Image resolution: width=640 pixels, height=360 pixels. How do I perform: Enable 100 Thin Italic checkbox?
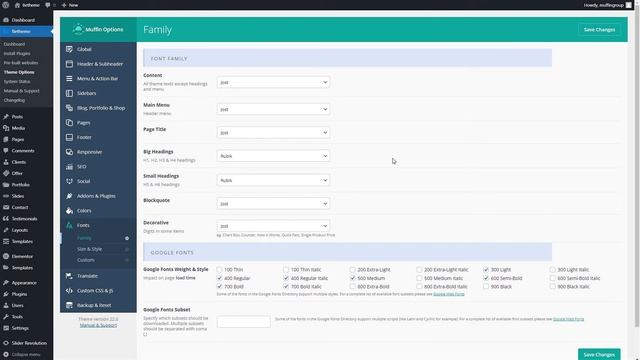(x=286, y=269)
